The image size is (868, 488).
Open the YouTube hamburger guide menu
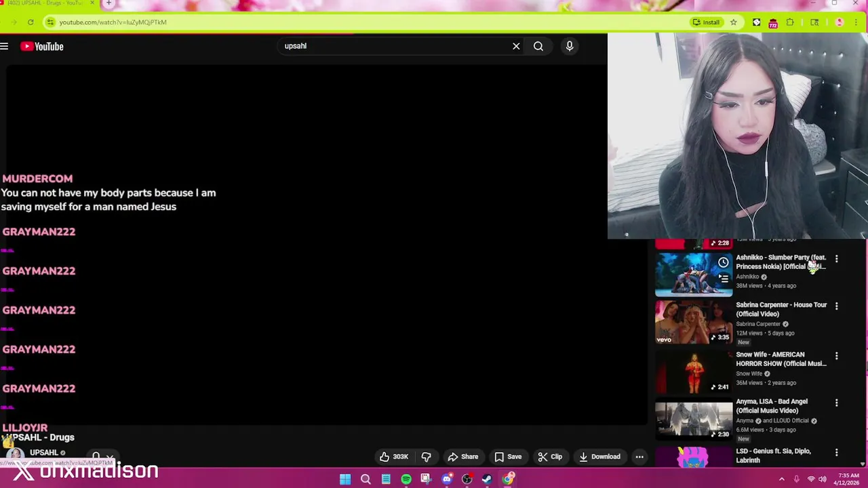pyautogui.click(x=4, y=46)
